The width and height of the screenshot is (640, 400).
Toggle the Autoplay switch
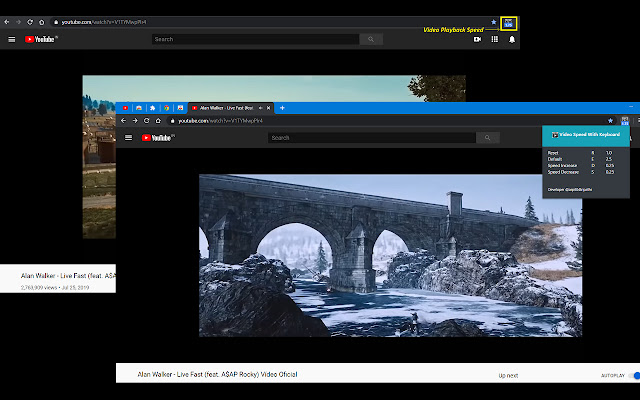point(635,376)
